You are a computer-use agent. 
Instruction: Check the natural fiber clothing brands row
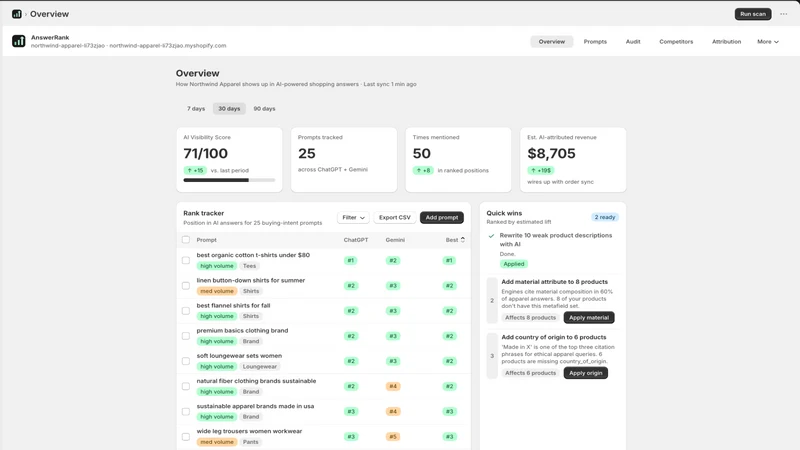coord(186,386)
